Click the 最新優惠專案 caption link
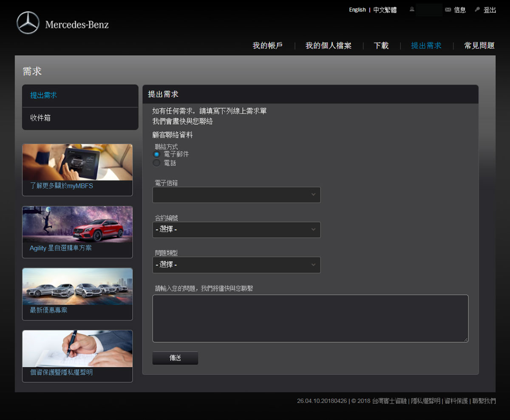Screen dimensions: 510x420 (48, 310)
